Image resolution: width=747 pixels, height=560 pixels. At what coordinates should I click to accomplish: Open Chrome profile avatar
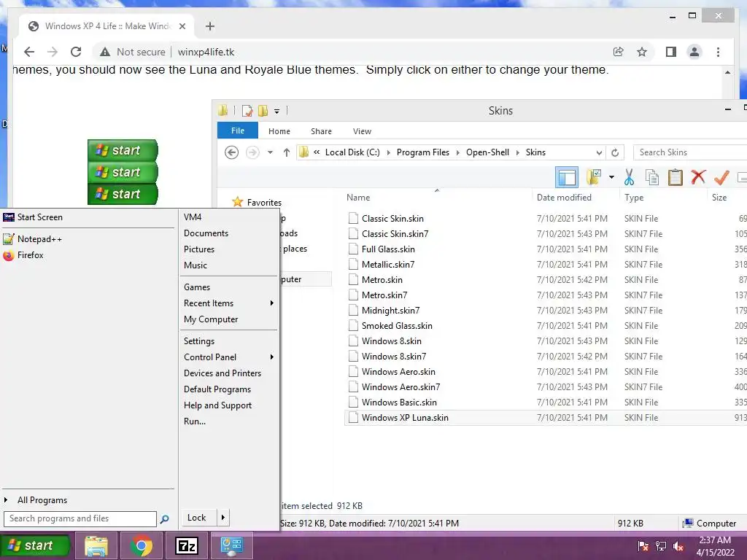pyautogui.click(x=694, y=52)
